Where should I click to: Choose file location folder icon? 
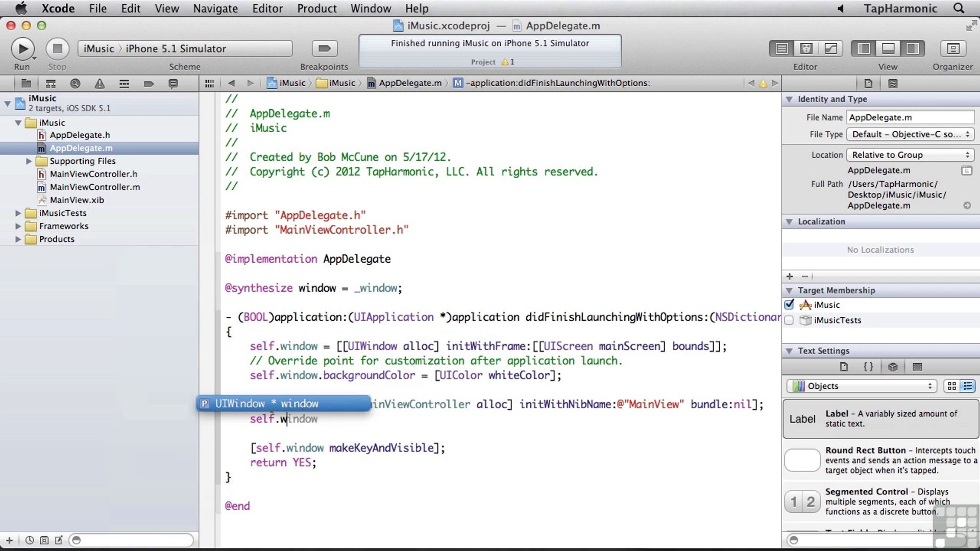pyautogui.click(x=967, y=170)
